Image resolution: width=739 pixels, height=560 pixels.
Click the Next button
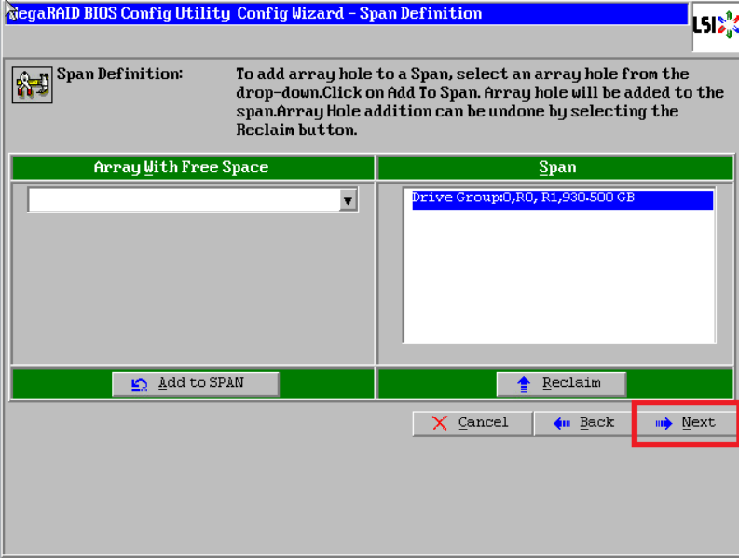coord(686,423)
